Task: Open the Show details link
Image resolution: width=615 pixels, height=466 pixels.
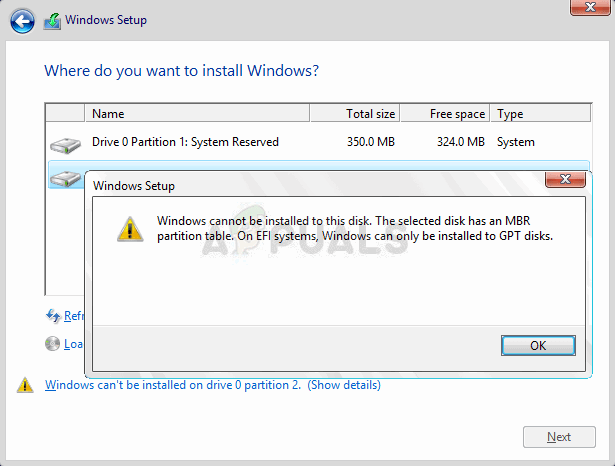Action: [344, 385]
